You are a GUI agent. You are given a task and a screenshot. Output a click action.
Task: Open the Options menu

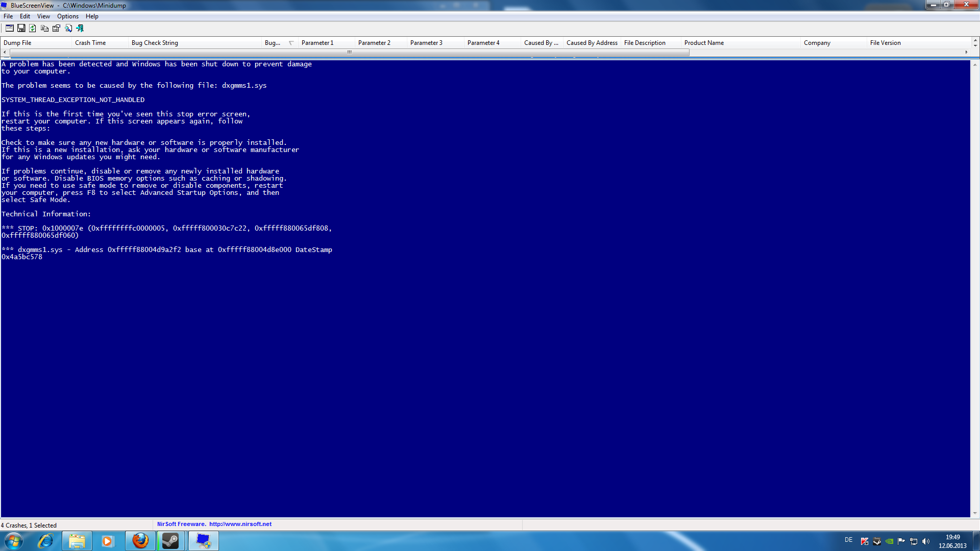(67, 16)
